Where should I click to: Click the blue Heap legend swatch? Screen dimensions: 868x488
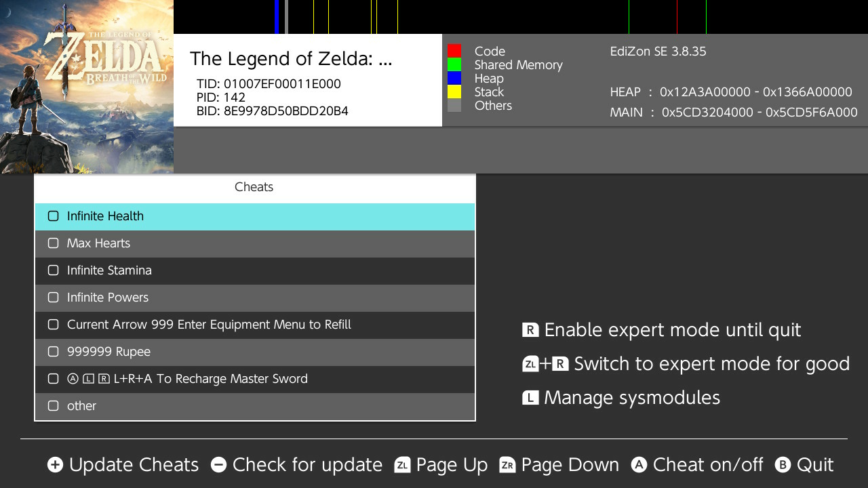pyautogui.click(x=454, y=78)
